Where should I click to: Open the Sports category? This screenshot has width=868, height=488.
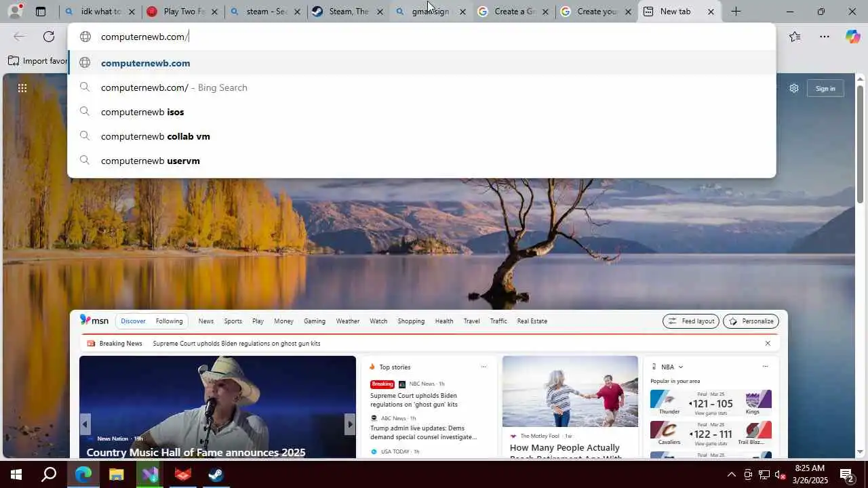pyautogui.click(x=233, y=321)
